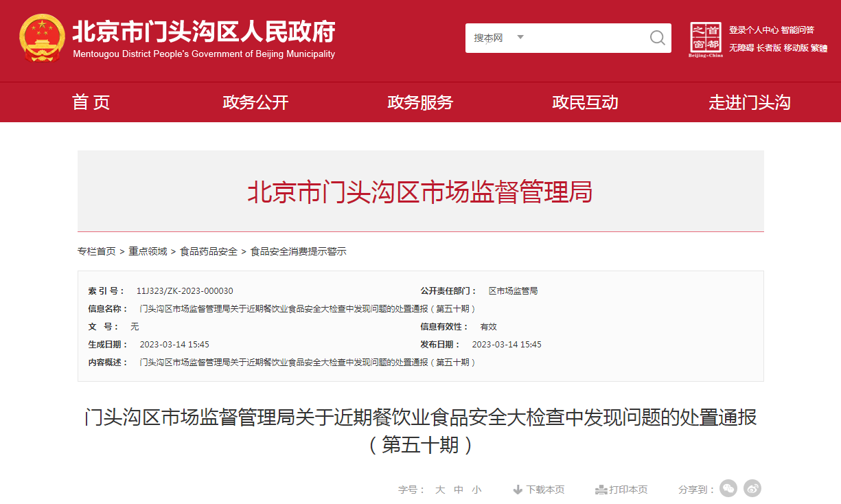This screenshot has height=504, width=841.
Task: Select small font size 小
Action: pyautogui.click(x=476, y=490)
